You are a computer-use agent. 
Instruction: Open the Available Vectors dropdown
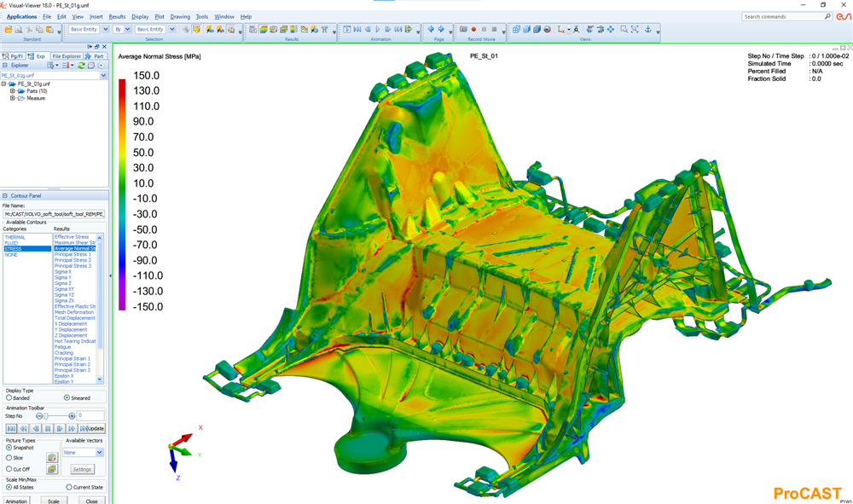[100, 453]
